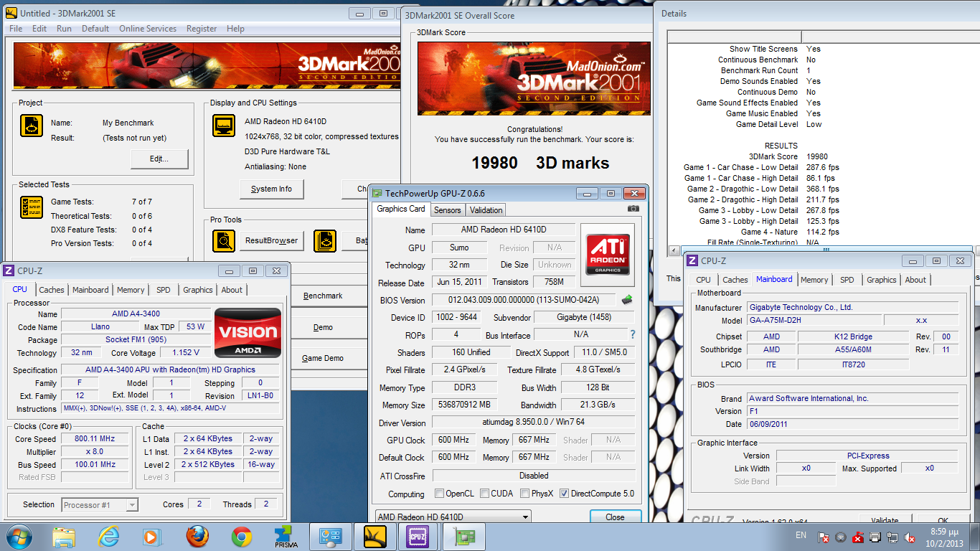Image resolution: width=980 pixels, height=551 pixels.
Task: Click the Selected Tests checklist icon
Action: click(x=32, y=207)
